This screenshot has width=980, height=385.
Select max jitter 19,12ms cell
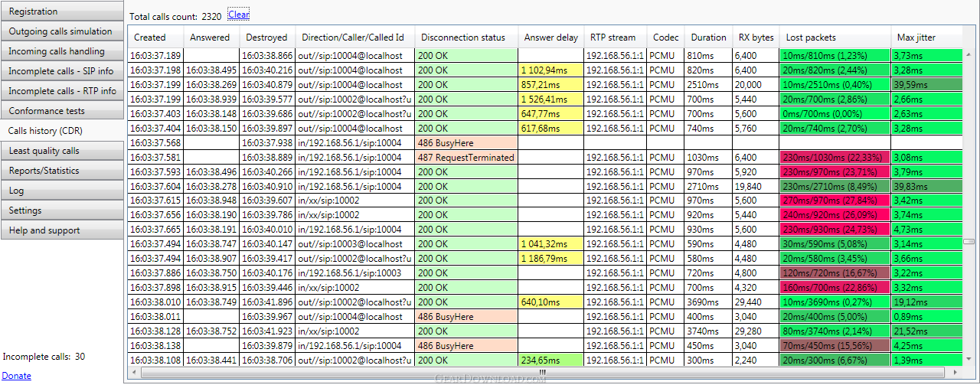pos(926,302)
